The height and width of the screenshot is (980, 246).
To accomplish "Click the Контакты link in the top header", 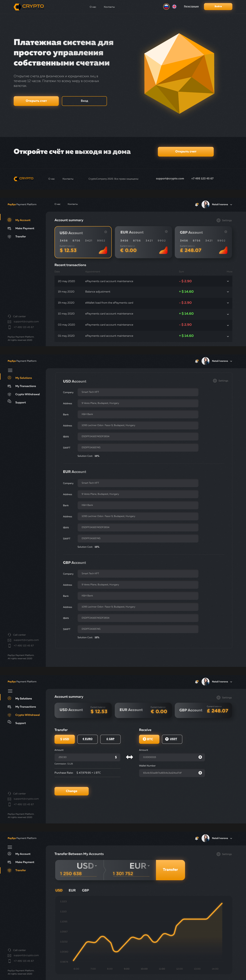I will click(x=109, y=7).
